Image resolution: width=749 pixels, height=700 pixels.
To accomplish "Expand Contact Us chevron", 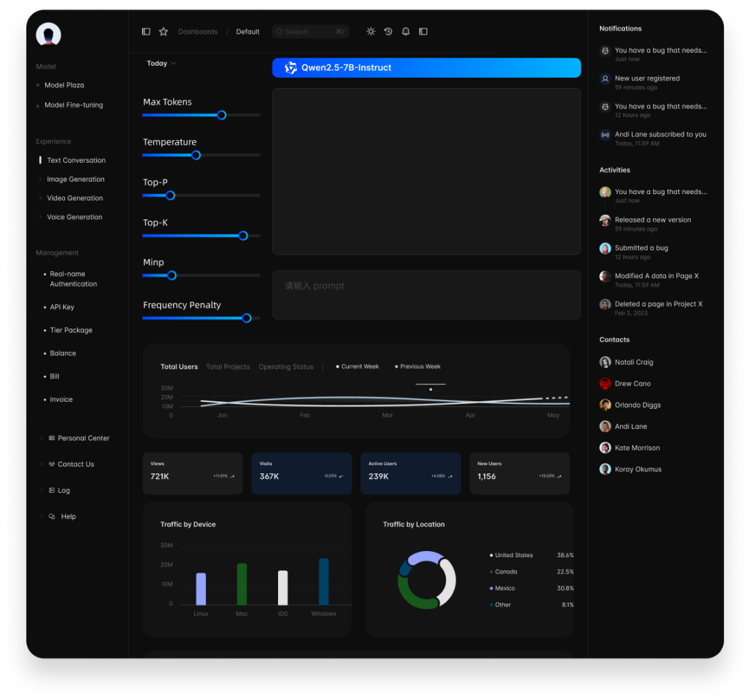I will (42, 464).
